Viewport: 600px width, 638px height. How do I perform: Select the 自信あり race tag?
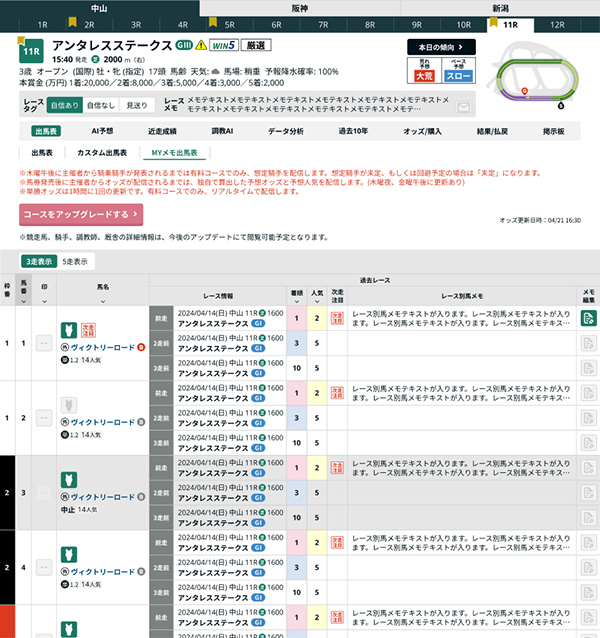pos(63,105)
